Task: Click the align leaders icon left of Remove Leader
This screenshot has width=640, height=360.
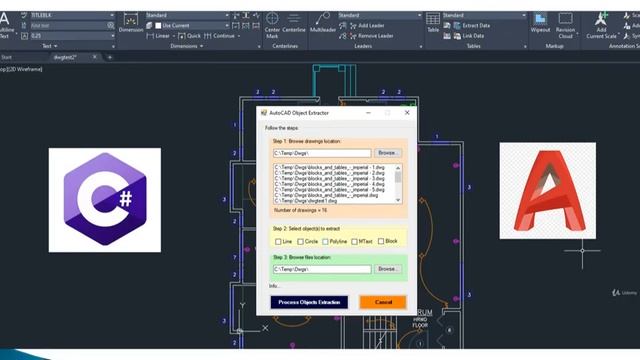Action: (x=343, y=36)
